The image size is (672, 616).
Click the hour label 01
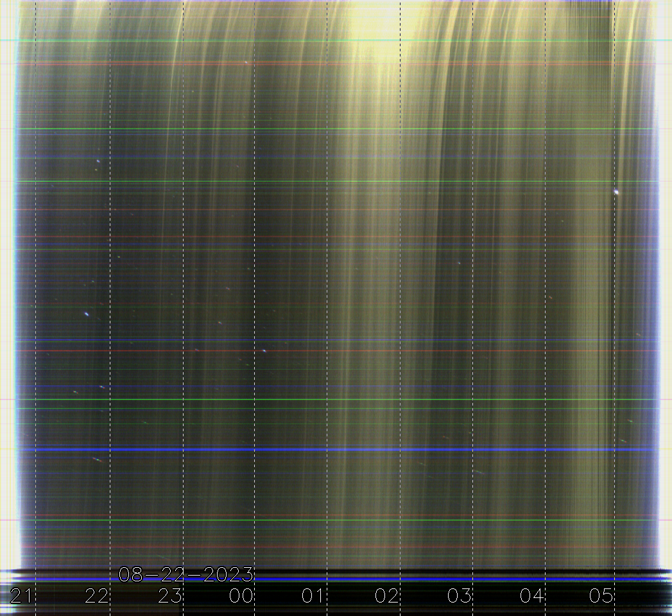point(313,596)
